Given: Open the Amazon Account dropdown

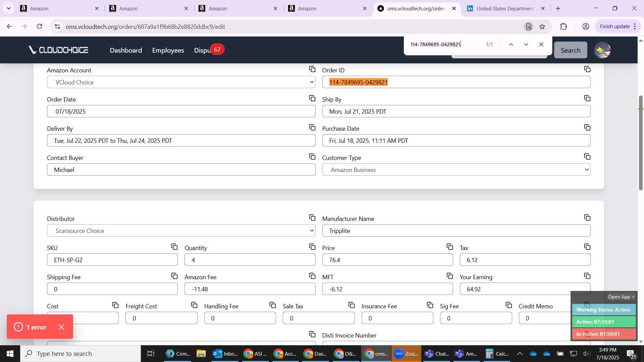Looking at the screenshot, I should coord(181,82).
